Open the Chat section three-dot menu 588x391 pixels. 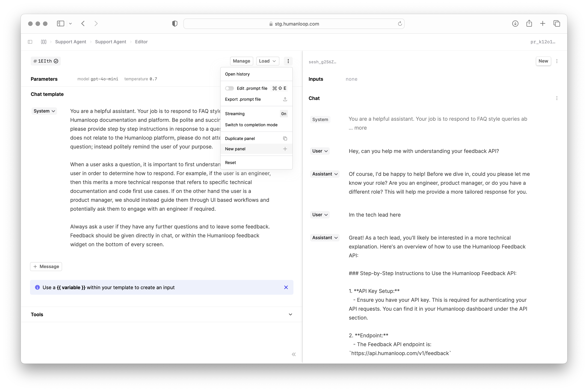click(557, 98)
